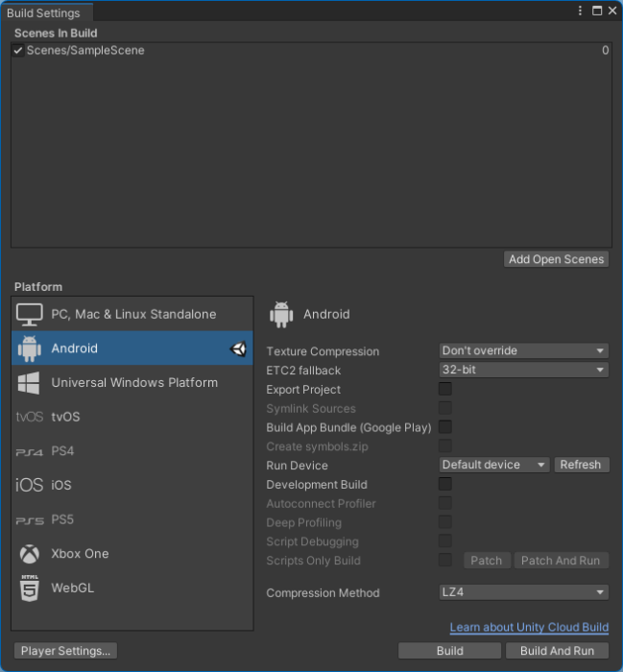Click the PS5 logo icon

pos(30,520)
